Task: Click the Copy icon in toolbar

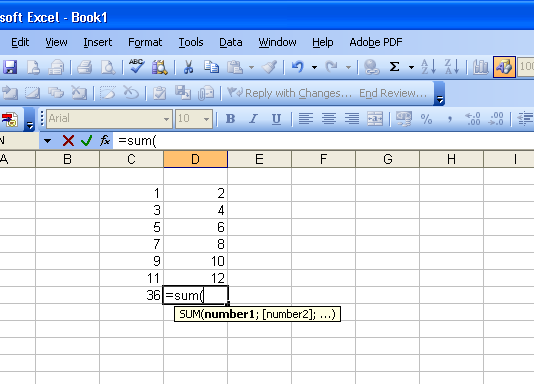Action: pyautogui.click(x=211, y=67)
